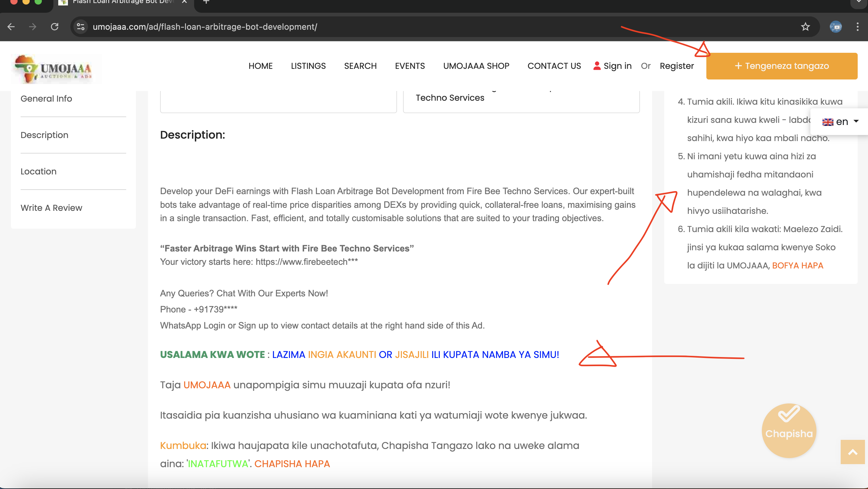868x489 pixels.
Task: Open a new browser tab
Action: tap(206, 2)
